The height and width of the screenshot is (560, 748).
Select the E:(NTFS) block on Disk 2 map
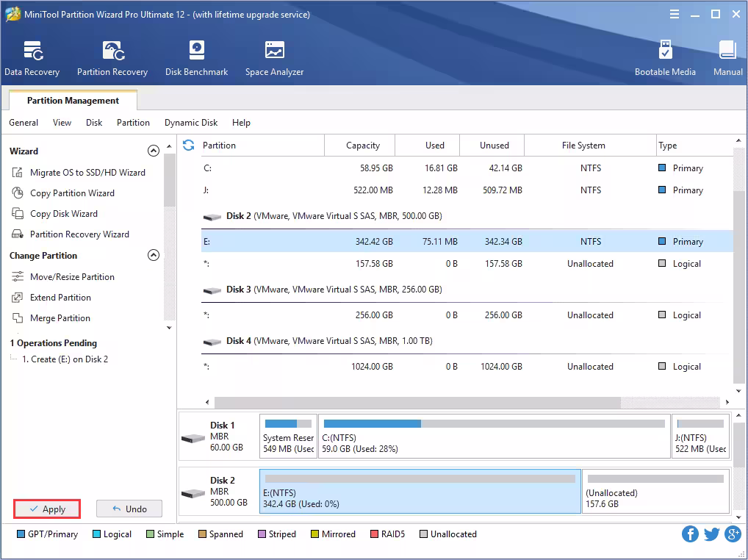point(420,491)
